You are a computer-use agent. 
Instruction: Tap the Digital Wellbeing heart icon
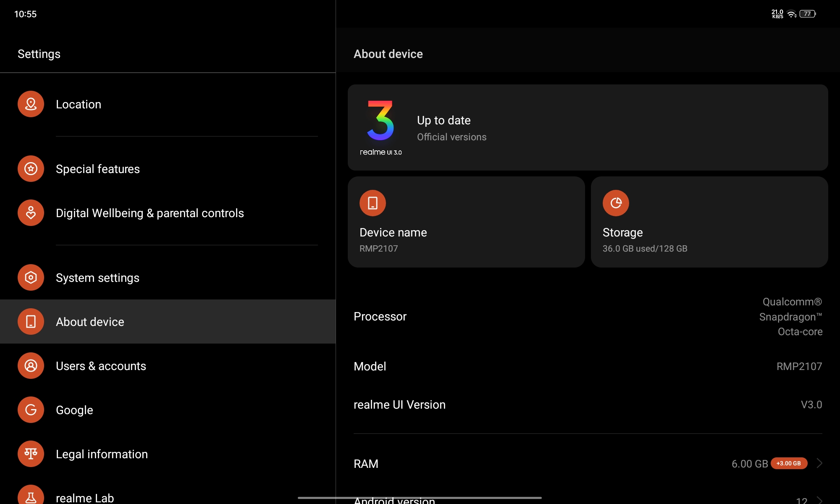(31, 213)
